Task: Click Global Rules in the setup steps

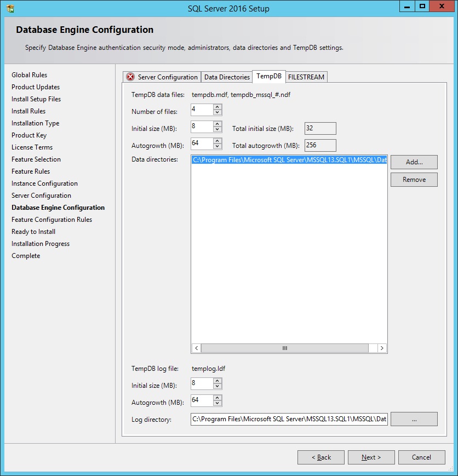Action: click(x=29, y=75)
